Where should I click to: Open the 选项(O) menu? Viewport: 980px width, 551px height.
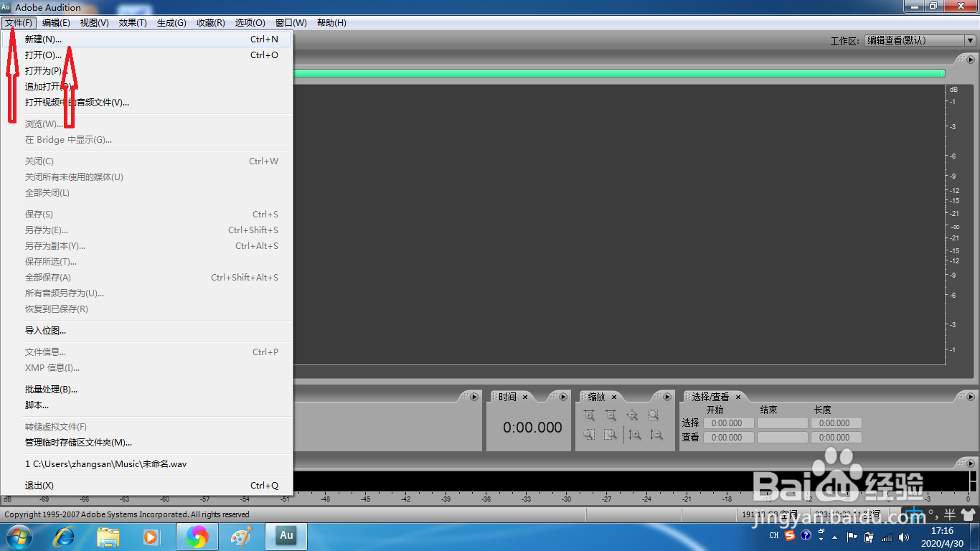[x=250, y=23]
